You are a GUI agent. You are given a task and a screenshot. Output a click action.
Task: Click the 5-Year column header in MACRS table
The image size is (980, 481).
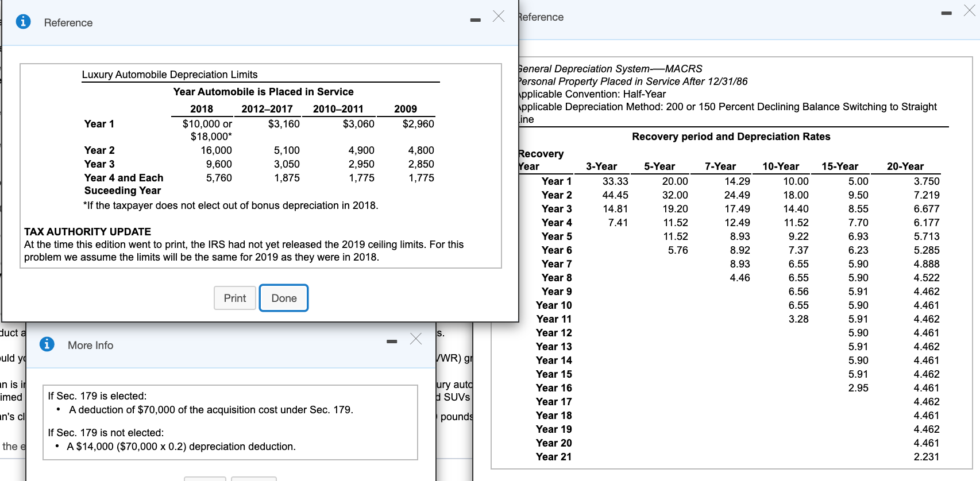coord(659,166)
